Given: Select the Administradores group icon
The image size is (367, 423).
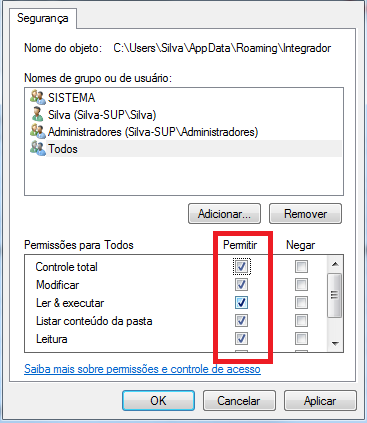Looking at the screenshot, I should point(37,131).
